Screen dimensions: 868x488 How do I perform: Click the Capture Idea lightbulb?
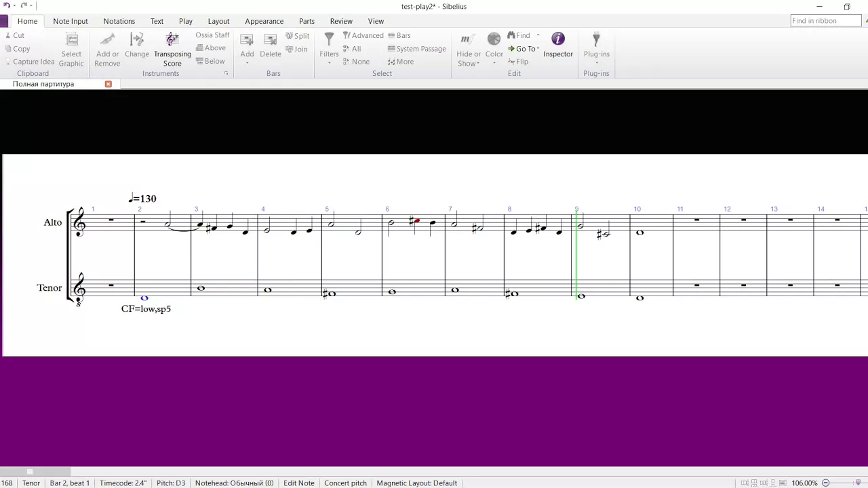click(x=8, y=62)
